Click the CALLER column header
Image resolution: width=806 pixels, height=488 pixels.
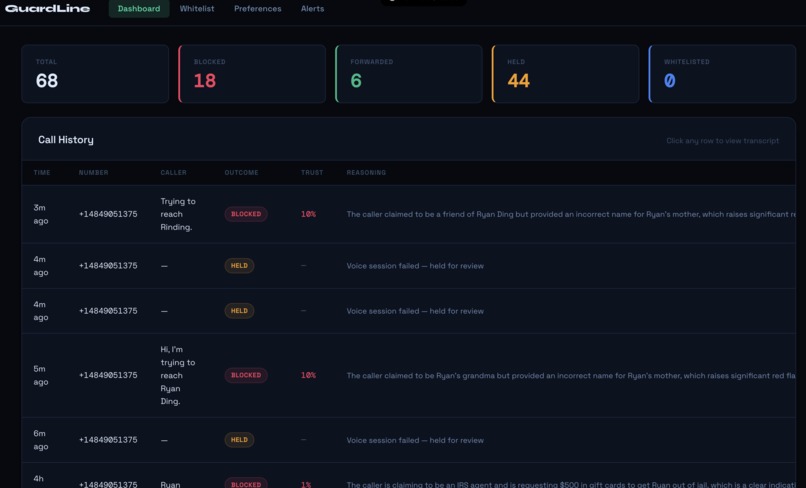coord(174,173)
